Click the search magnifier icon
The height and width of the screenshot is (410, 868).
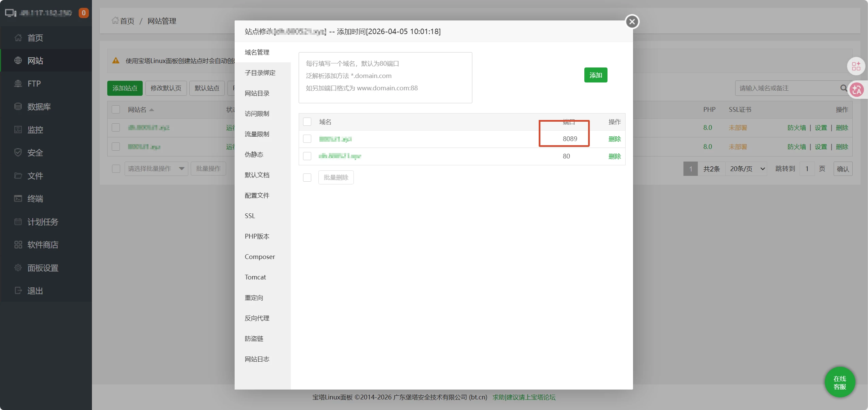[x=844, y=88]
